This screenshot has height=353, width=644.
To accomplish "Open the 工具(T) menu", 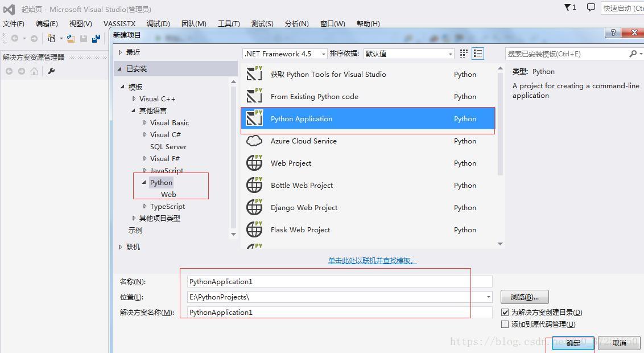I will [x=229, y=24].
